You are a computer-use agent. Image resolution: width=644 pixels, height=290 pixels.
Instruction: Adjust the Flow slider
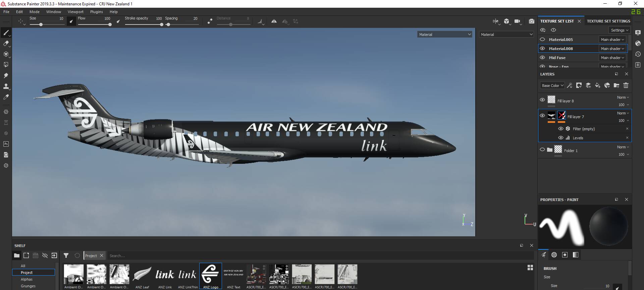tap(95, 25)
